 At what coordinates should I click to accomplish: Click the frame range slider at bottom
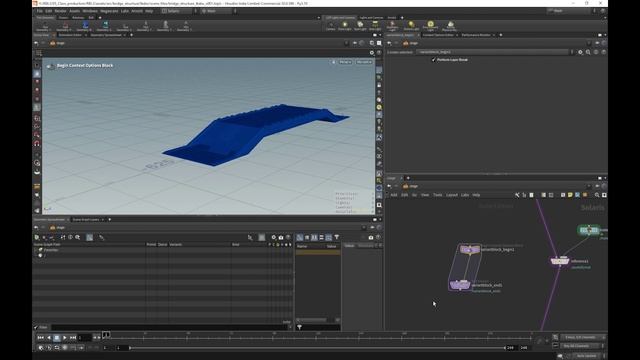[317, 348]
